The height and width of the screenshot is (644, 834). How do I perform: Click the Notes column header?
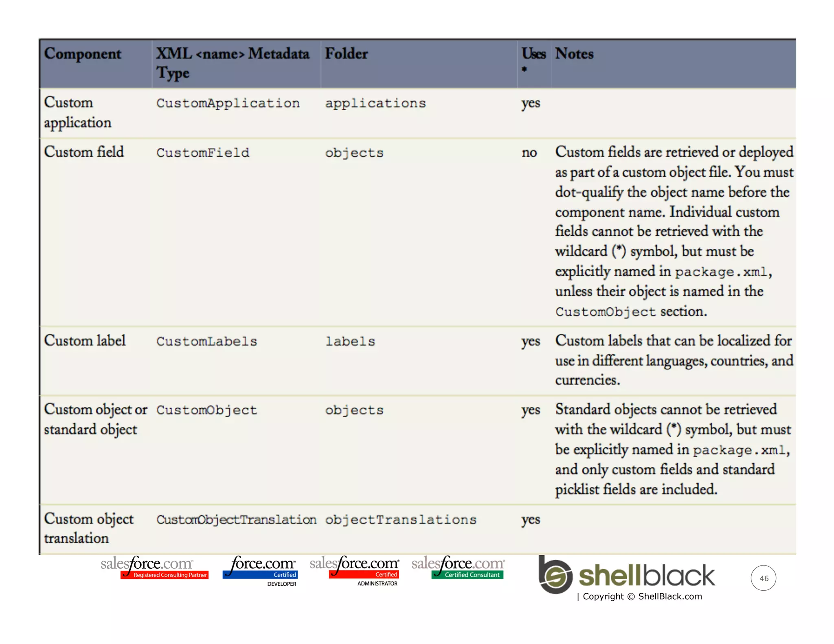click(x=574, y=54)
